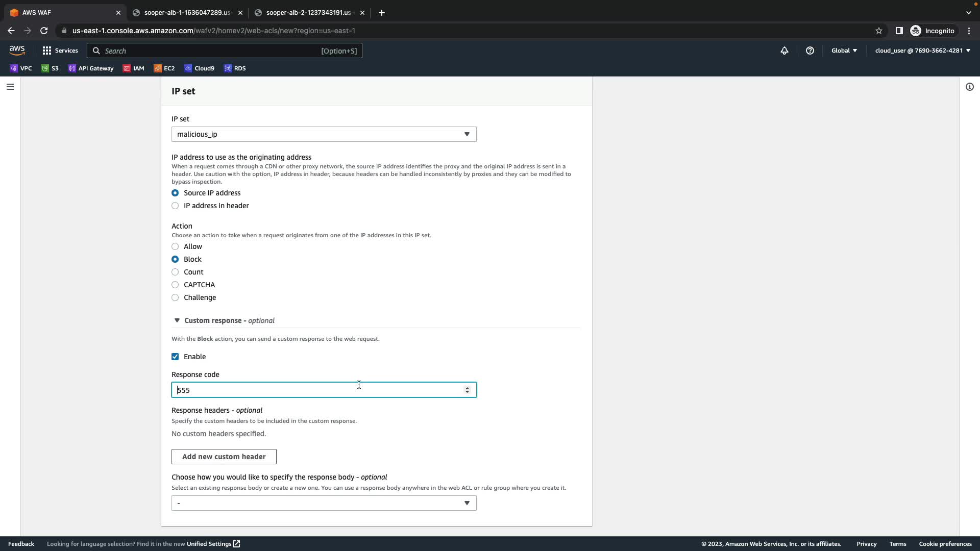This screenshot has width=980, height=551.
Task: Open the EC2 shortcut in favorites bar
Action: pos(164,68)
